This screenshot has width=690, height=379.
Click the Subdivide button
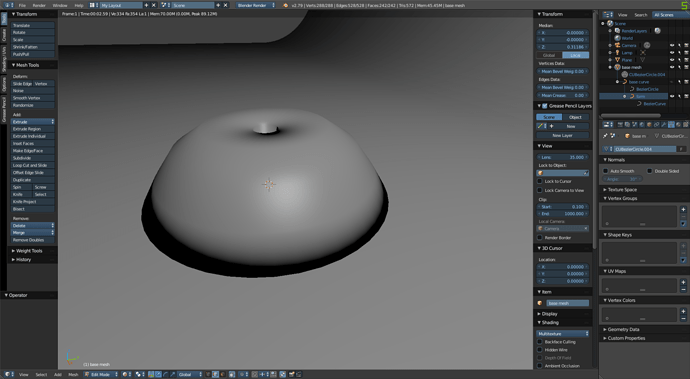(33, 158)
